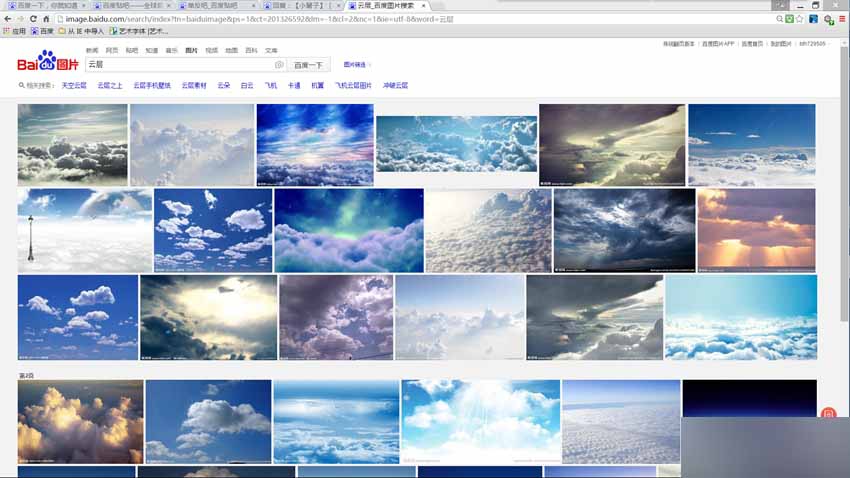The width and height of the screenshot is (850, 478).
Task: Open the 网页 navigation item
Action: [112, 50]
